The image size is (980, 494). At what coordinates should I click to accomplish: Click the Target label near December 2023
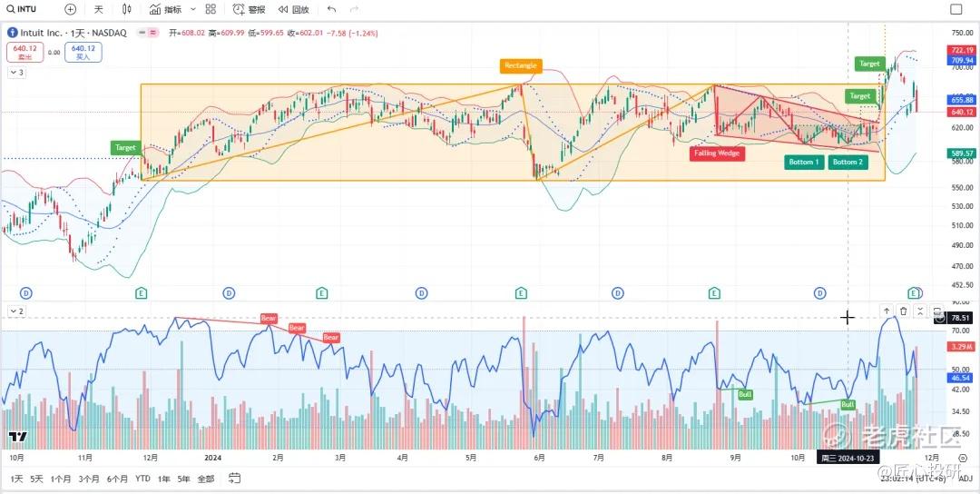pyautogui.click(x=125, y=148)
